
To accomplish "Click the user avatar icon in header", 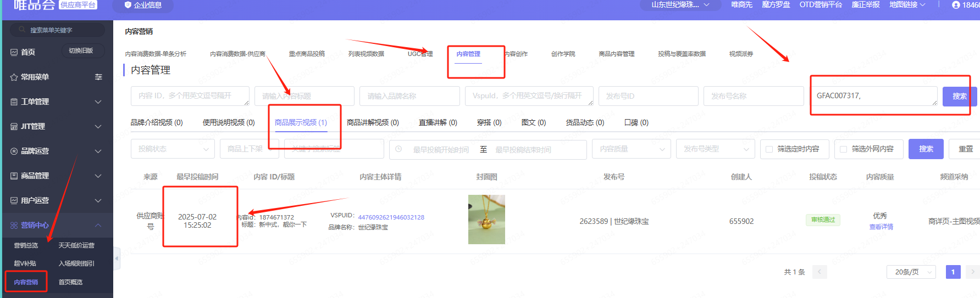I will [956, 5].
